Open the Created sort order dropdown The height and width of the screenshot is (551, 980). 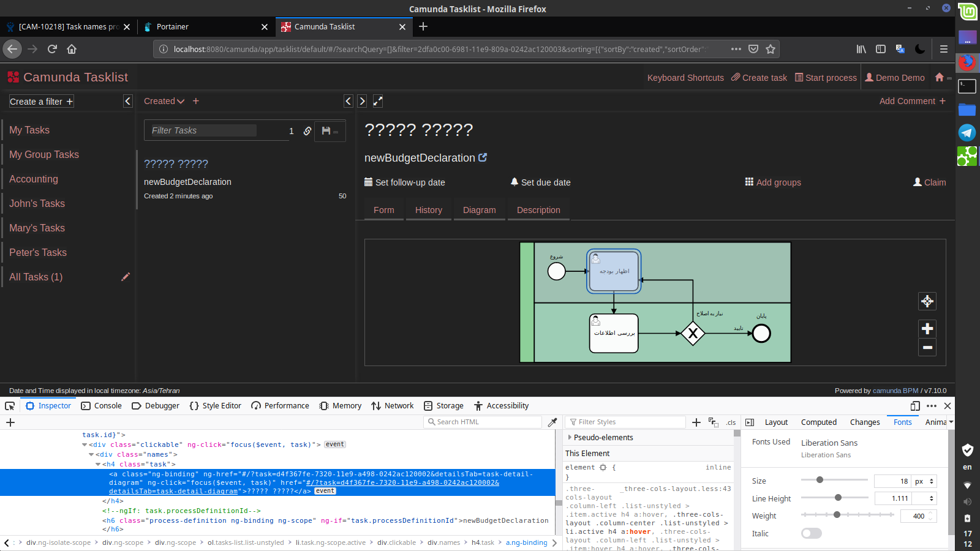click(164, 101)
